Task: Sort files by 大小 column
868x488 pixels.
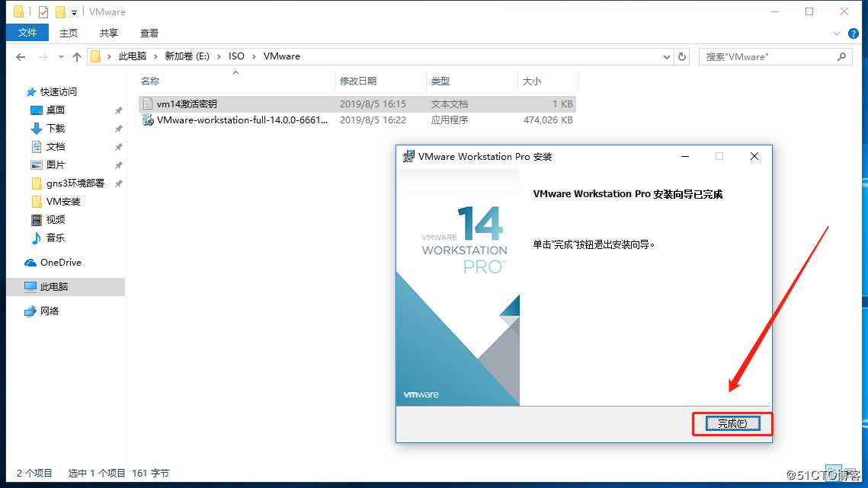Action: coord(531,81)
